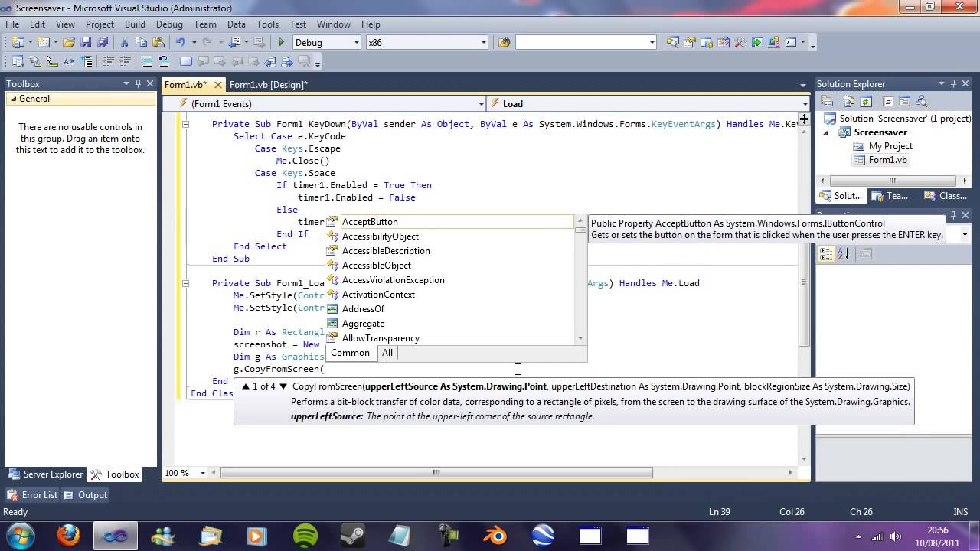The height and width of the screenshot is (551, 980).
Task: Click the New Project toolbar icon
Action: 18,42
